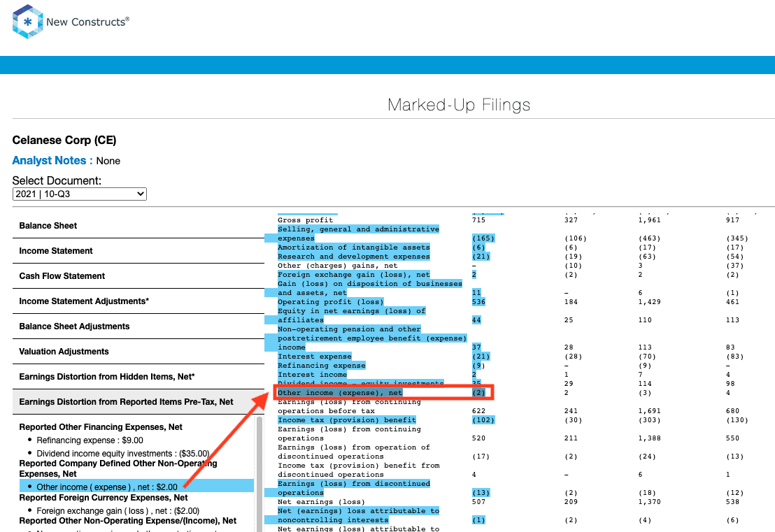
Task: Select the Foreign exchange gain (loss), net : ($2.00) item
Action: 118,511
